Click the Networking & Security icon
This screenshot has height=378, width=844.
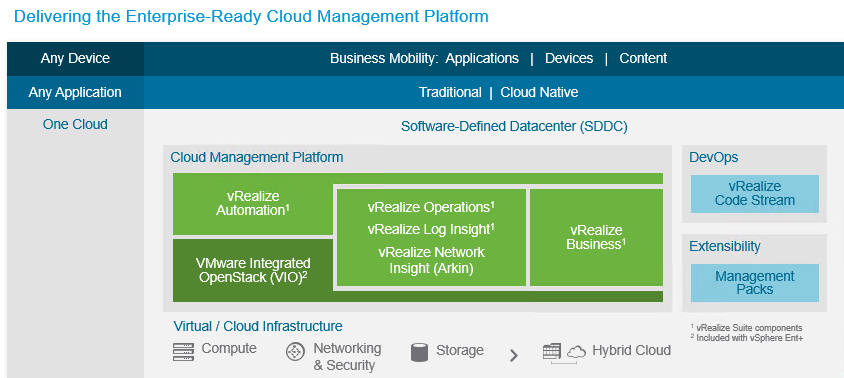[x=295, y=352]
